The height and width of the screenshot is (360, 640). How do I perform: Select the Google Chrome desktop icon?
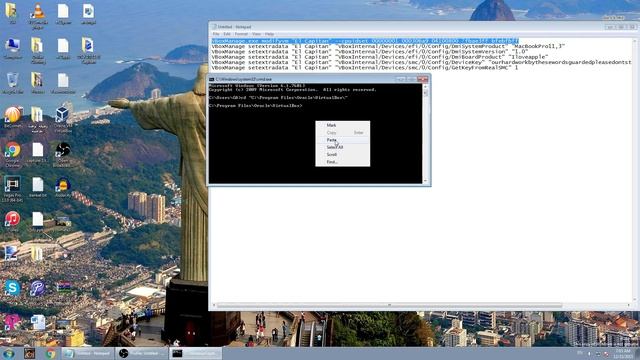pos(13,154)
